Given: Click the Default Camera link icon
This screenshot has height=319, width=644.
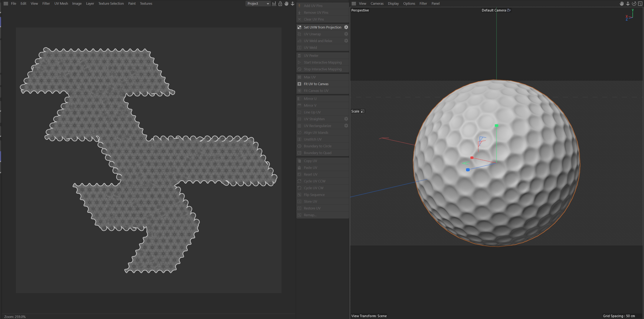Looking at the screenshot, I should 509,10.
